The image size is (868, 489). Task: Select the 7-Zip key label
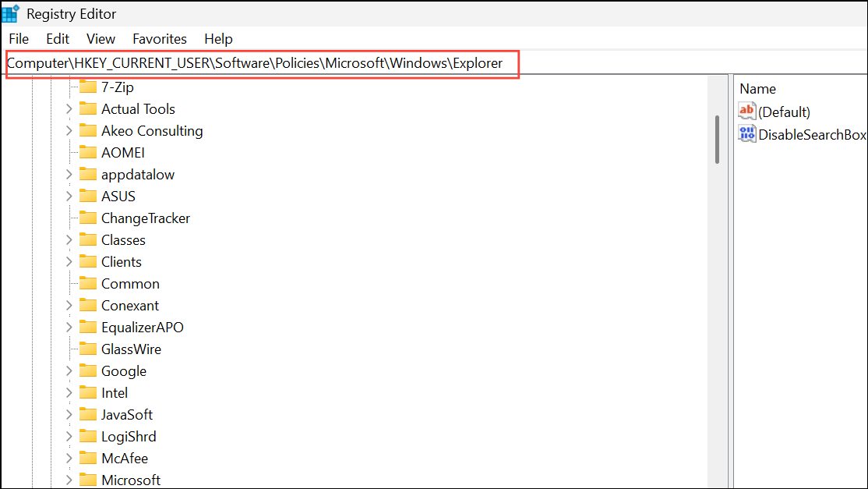pos(118,87)
